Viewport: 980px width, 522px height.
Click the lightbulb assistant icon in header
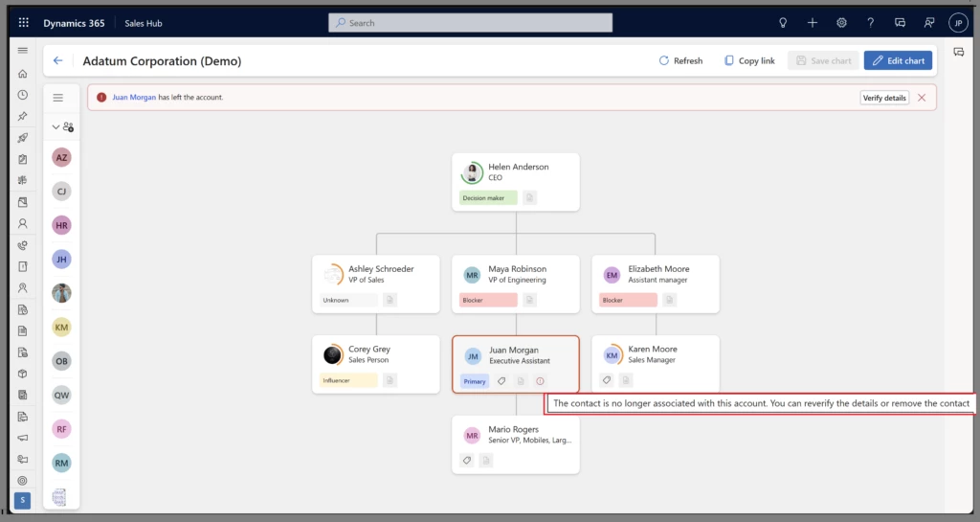pyautogui.click(x=783, y=22)
